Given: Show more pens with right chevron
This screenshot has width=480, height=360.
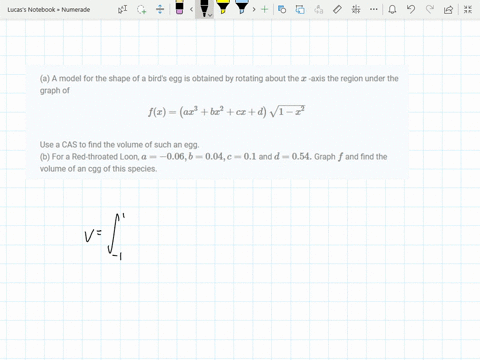Looking at the screenshot, I should click(x=254, y=9).
